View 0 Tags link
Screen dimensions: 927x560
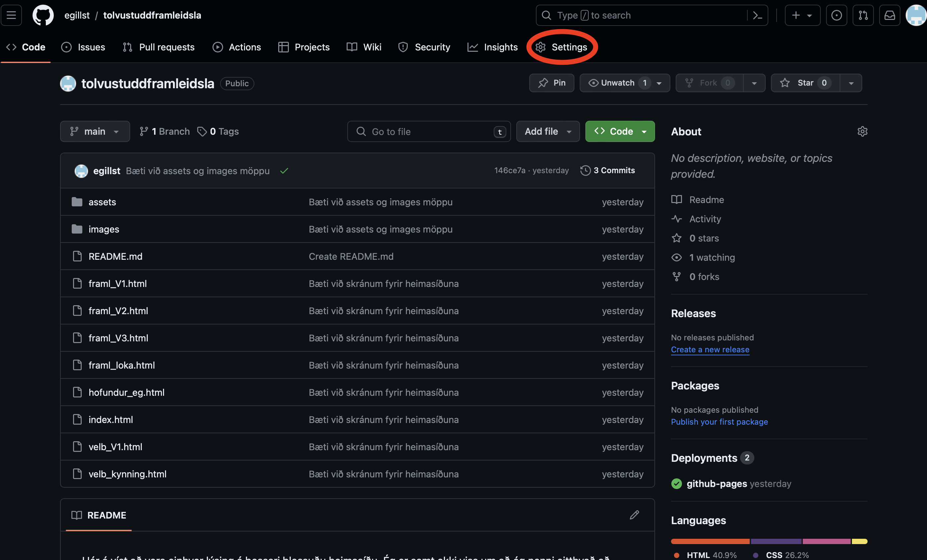[218, 132]
